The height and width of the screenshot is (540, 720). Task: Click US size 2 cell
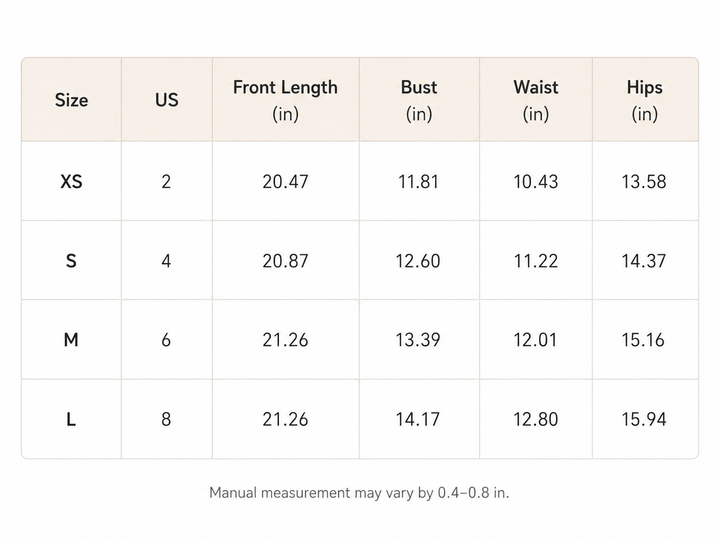pos(166,181)
